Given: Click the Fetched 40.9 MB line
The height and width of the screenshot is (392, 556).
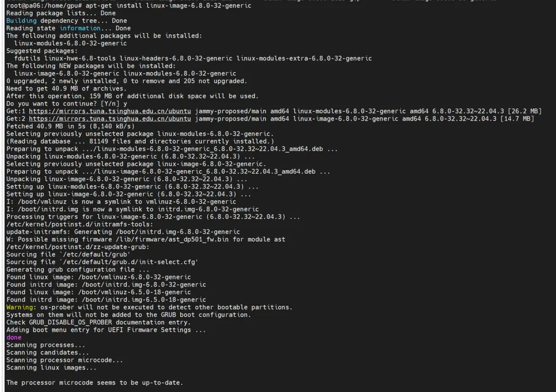Looking at the screenshot, I should [70, 127].
